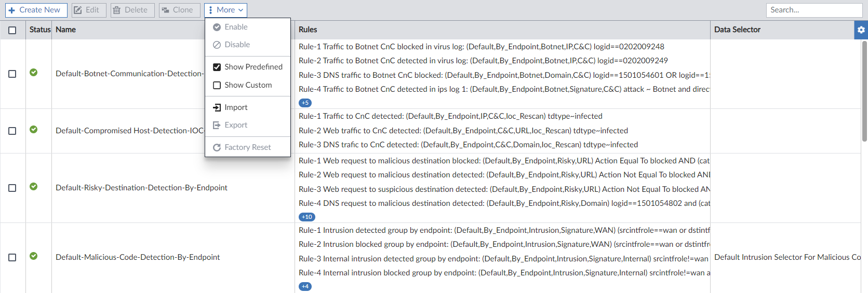Viewport: 868px width, 293px height.
Task: Click green status icon for Default-Botnet-Communication-Detection
Action: tap(33, 73)
